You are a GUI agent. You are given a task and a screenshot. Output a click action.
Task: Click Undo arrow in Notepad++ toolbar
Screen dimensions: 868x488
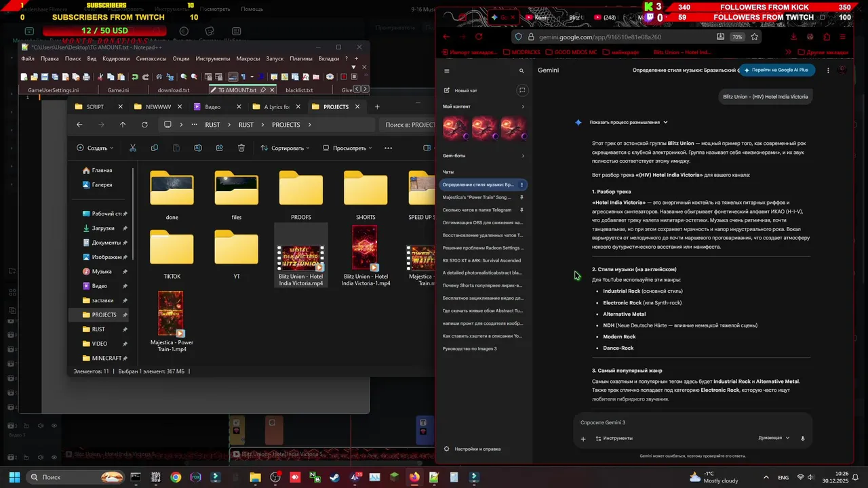pos(134,77)
